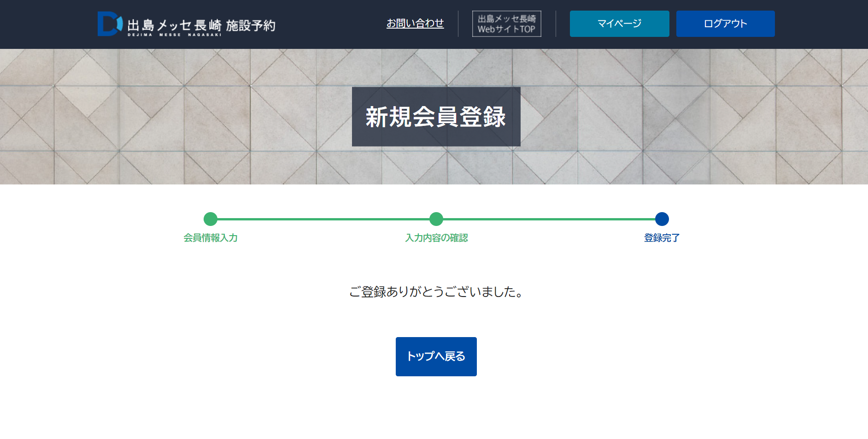Click the DEJIMA MESSE NAGASAKI subtitle
This screenshot has height=439, width=868.
click(x=174, y=35)
